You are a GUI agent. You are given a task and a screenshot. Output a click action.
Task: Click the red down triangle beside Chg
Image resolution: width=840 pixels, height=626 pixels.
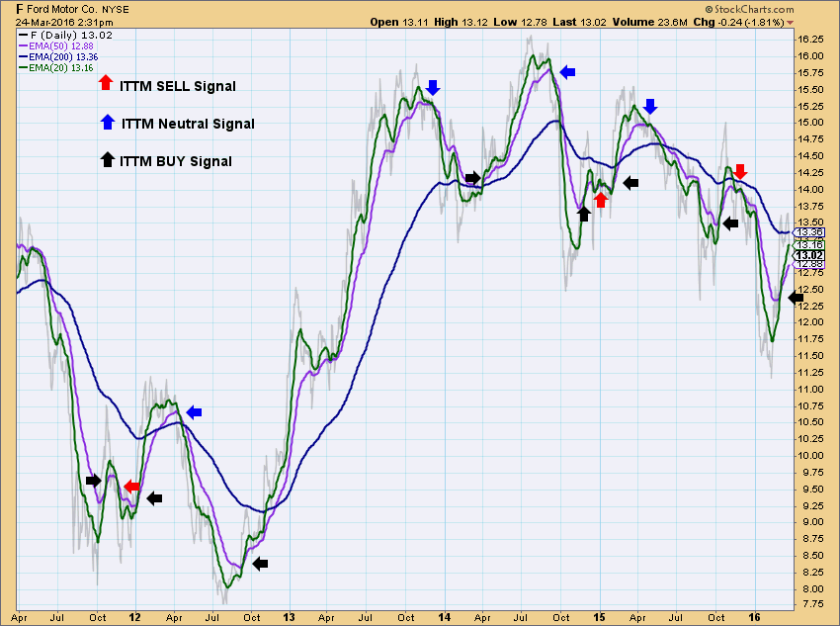790,23
